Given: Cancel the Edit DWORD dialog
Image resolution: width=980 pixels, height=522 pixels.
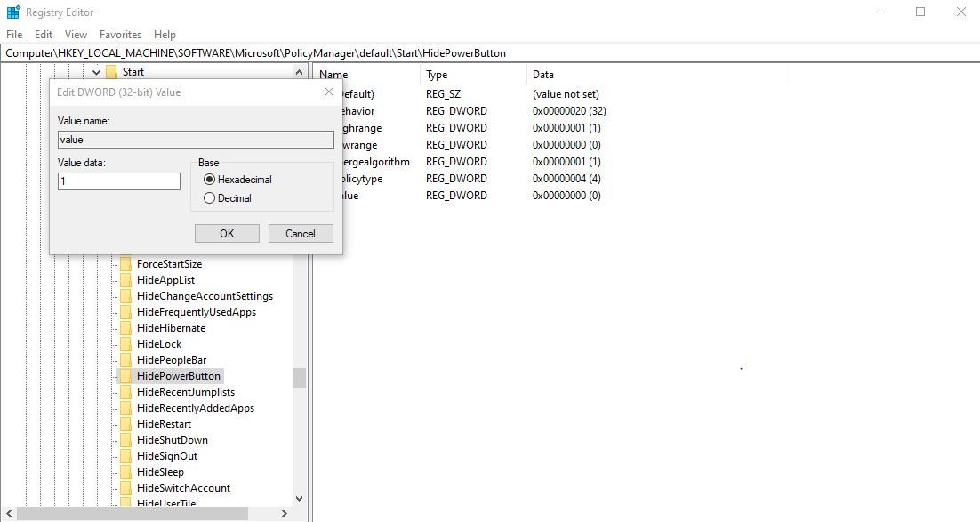Looking at the screenshot, I should (300, 233).
